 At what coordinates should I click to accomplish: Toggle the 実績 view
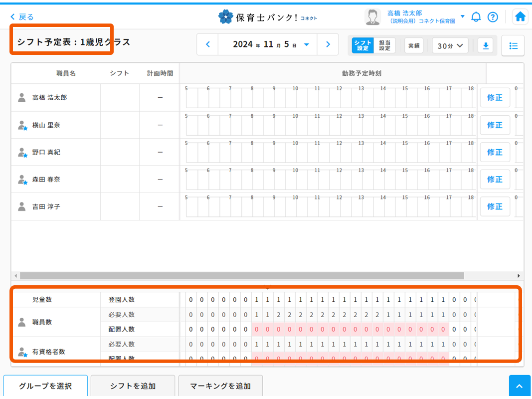coord(414,46)
